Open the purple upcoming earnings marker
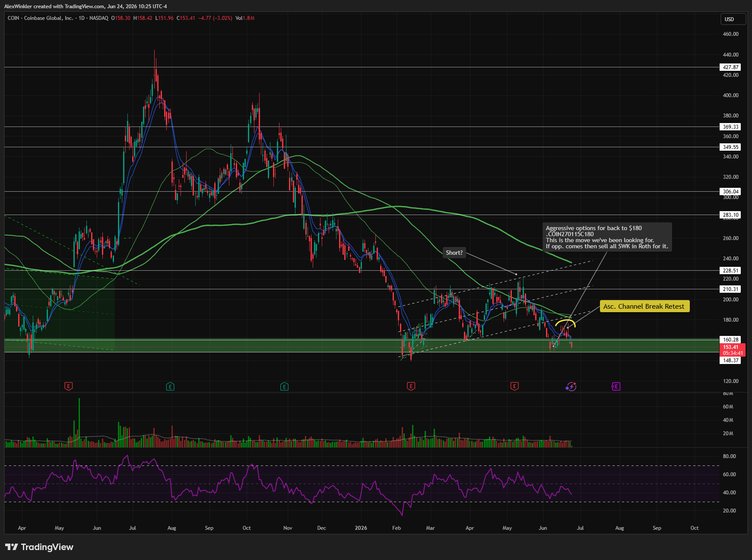752x560 pixels. pyautogui.click(x=616, y=386)
